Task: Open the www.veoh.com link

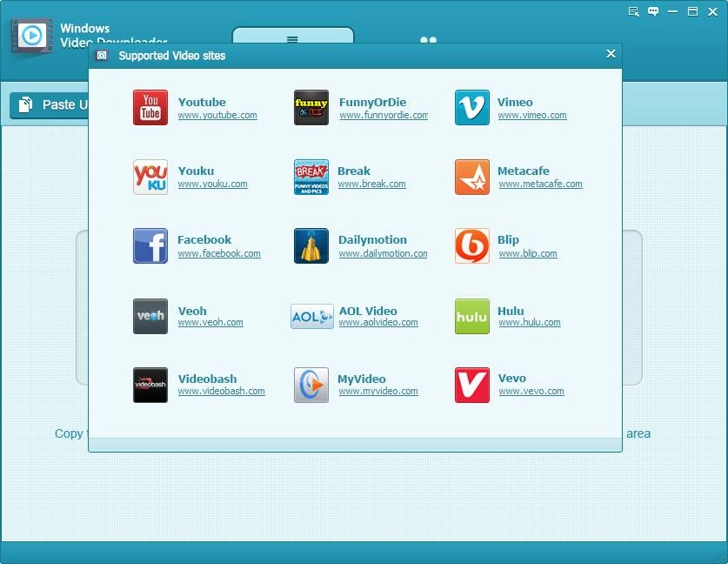Action: [x=210, y=322]
